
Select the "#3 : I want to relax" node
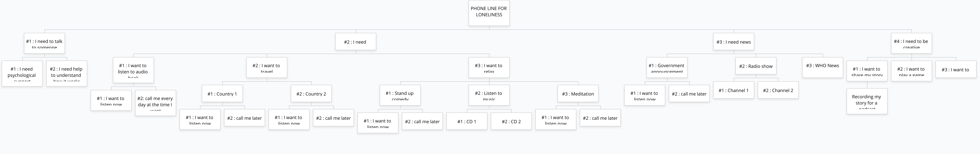(x=489, y=67)
